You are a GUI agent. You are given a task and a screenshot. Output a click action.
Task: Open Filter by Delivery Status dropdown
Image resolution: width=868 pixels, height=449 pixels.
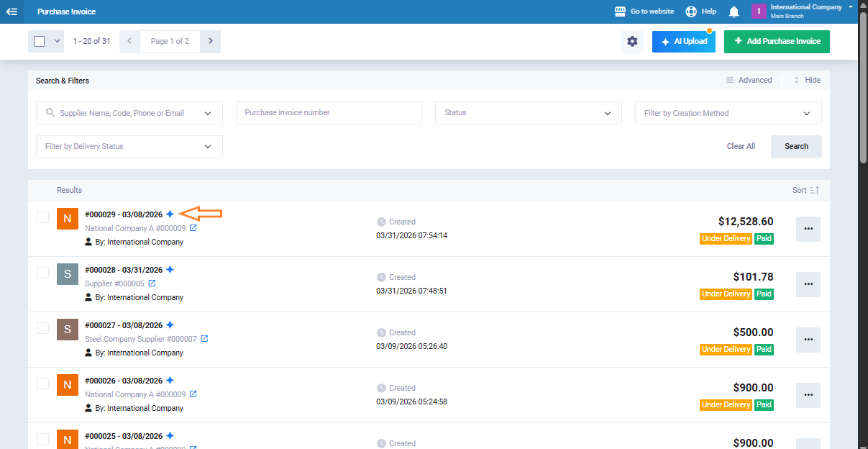(129, 147)
